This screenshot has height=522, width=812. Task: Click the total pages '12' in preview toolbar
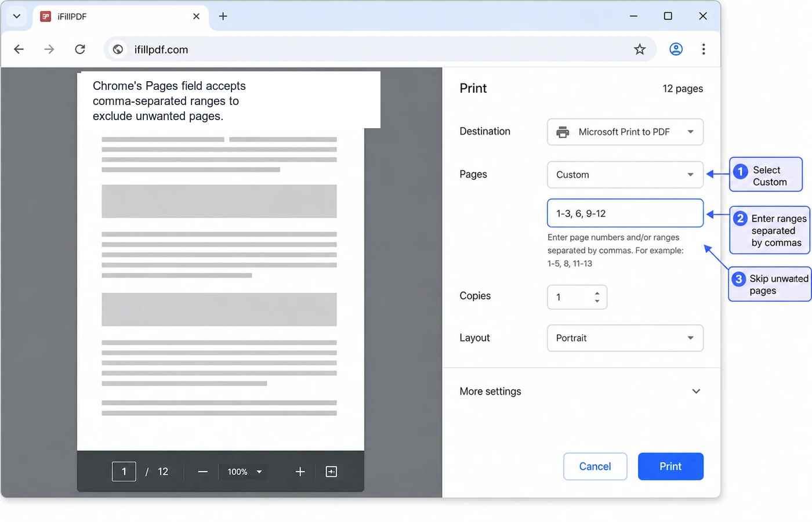(163, 472)
